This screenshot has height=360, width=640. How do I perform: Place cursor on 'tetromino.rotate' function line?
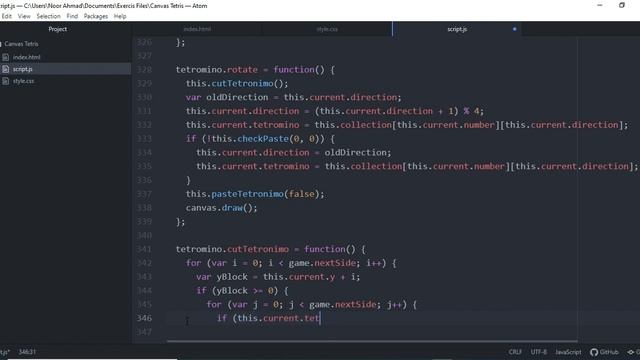point(255,70)
